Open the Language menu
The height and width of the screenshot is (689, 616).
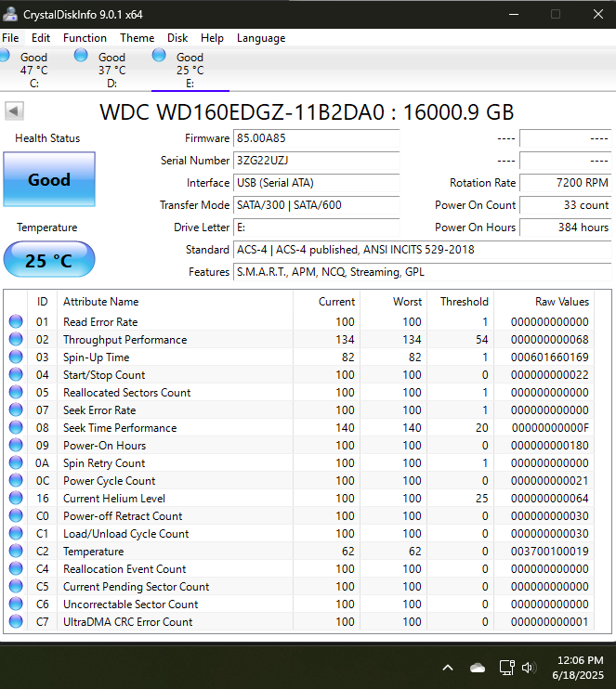261,38
